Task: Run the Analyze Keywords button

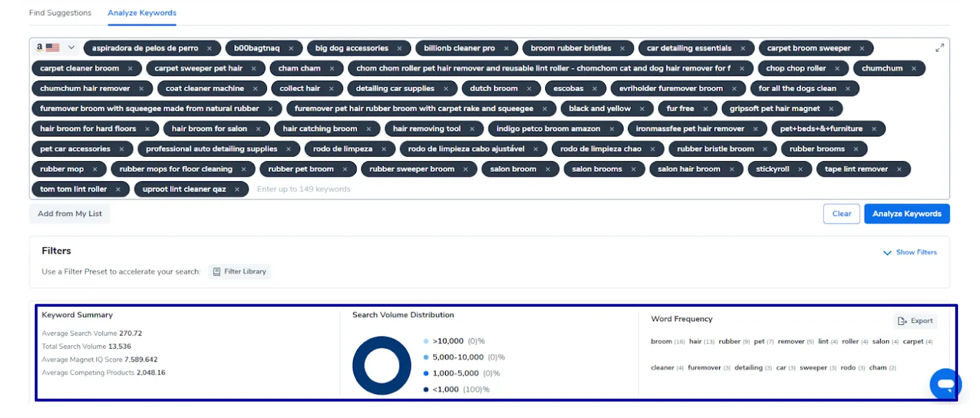Action: (x=907, y=214)
